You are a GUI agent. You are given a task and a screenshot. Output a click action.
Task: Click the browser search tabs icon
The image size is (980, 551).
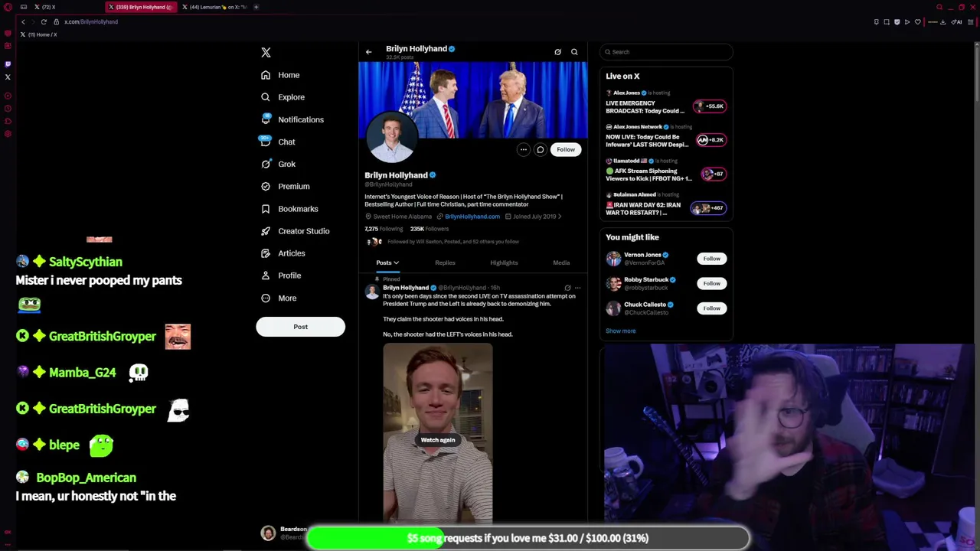[939, 7]
